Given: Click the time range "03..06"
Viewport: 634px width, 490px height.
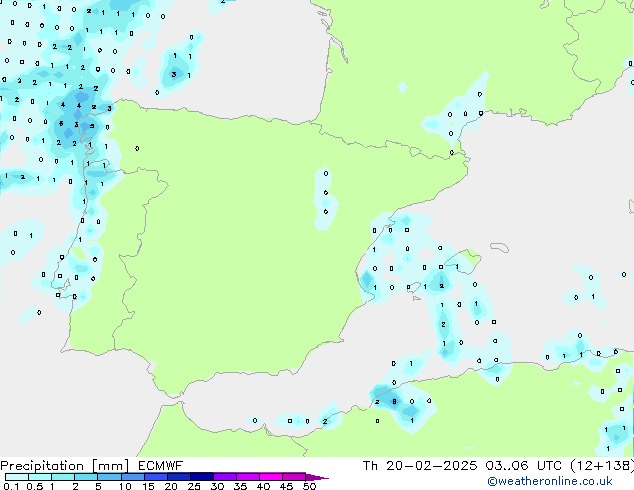Looking at the screenshot, I should (507, 466).
